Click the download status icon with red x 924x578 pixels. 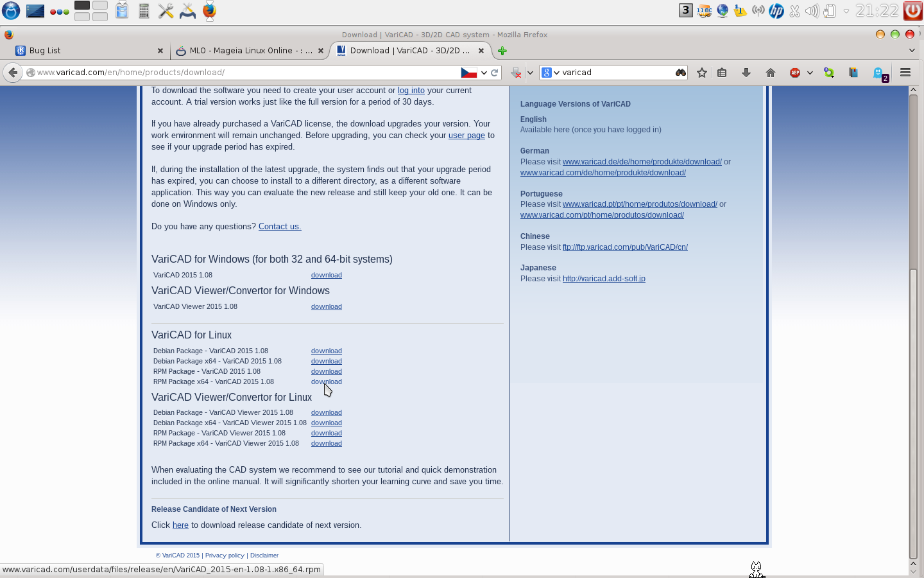click(x=516, y=73)
